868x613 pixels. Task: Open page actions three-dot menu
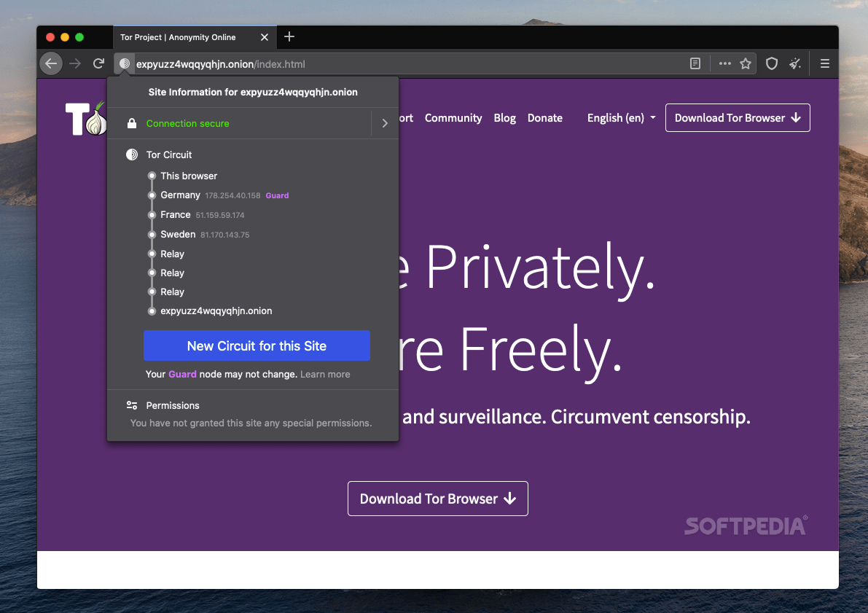click(x=724, y=63)
